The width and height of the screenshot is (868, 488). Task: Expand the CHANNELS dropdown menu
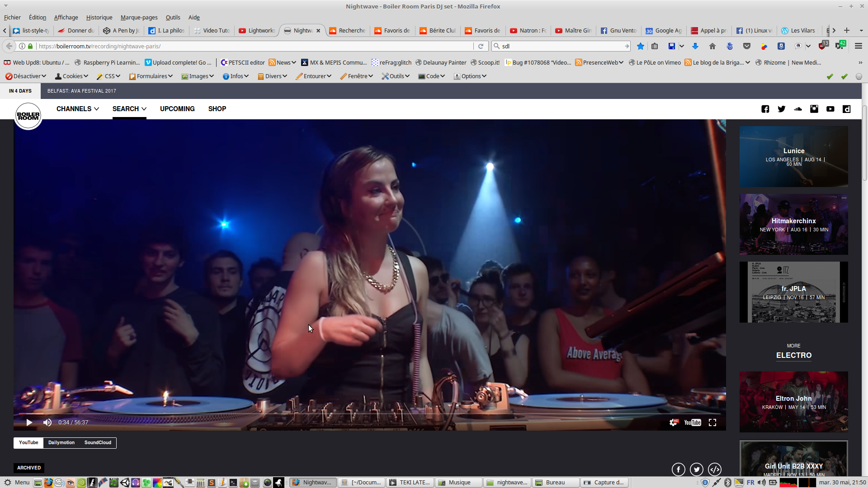point(77,109)
